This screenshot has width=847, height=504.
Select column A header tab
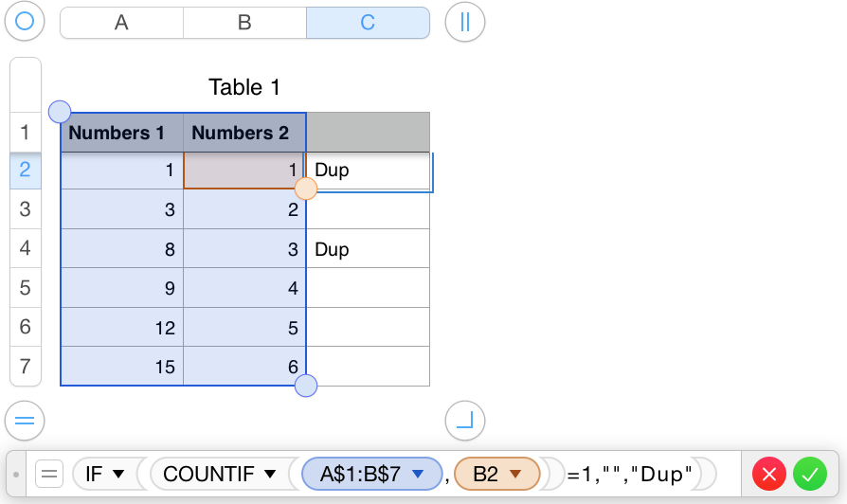click(121, 23)
